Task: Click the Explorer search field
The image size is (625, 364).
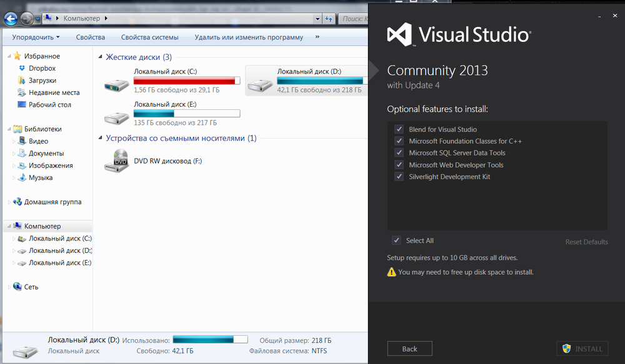Action: click(353, 19)
